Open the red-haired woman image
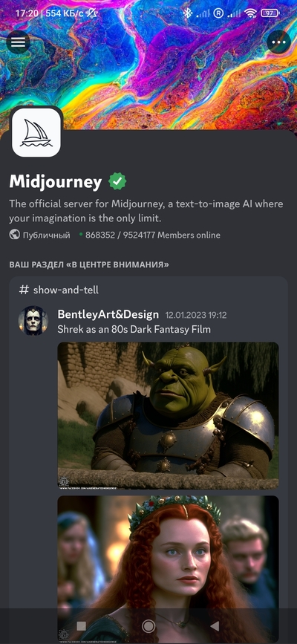The height and width of the screenshot is (644, 297). coord(168,570)
